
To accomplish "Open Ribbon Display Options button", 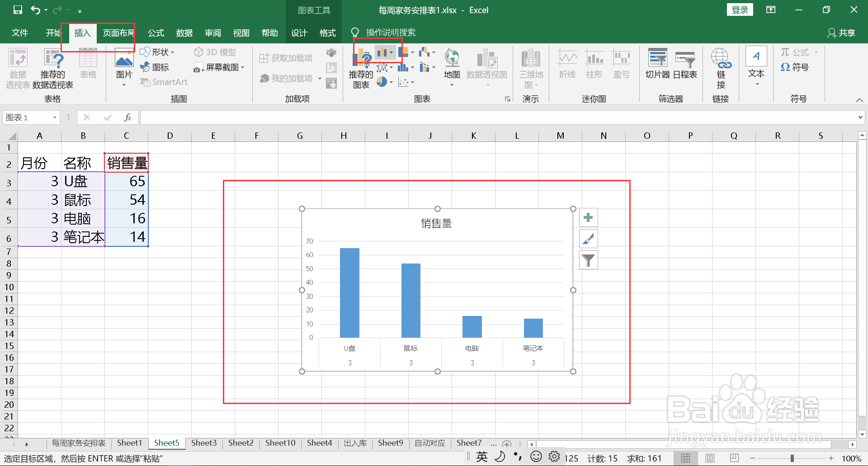I will click(x=771, y=9).
